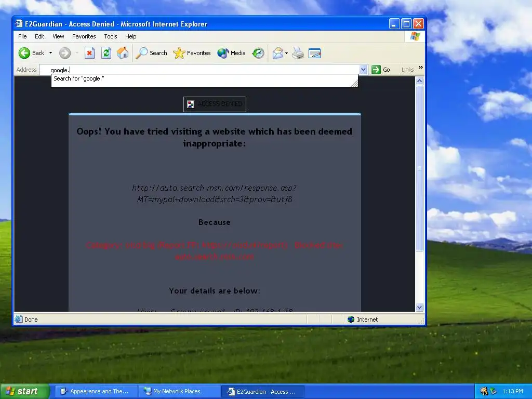Click the E2Guardian taskbar button
Image resolution: width=532 pixels, height=399 pixels.
tap(262, 392)
